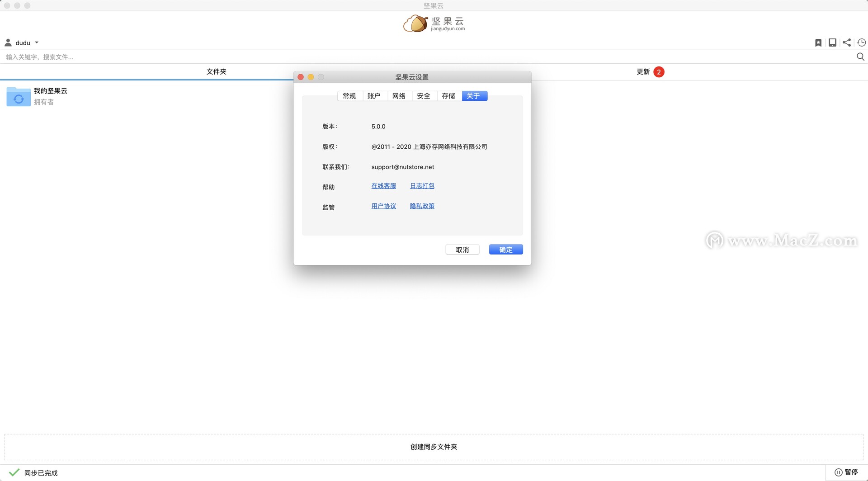The width and height of the screenshot is (868, 481).
Task: Click the copyright text 上海亦存网络科技有限公司
Action: point(450,147)
